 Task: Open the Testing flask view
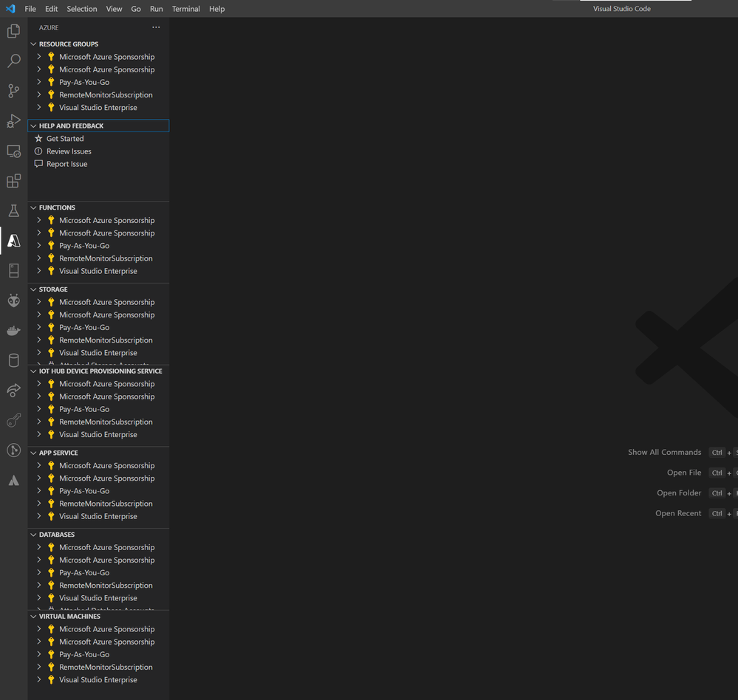(x=13, y=210)
